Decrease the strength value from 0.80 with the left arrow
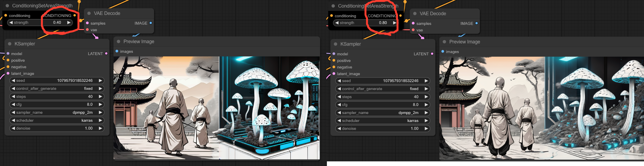This screenshot has width=644, height=166. point(337,23)
